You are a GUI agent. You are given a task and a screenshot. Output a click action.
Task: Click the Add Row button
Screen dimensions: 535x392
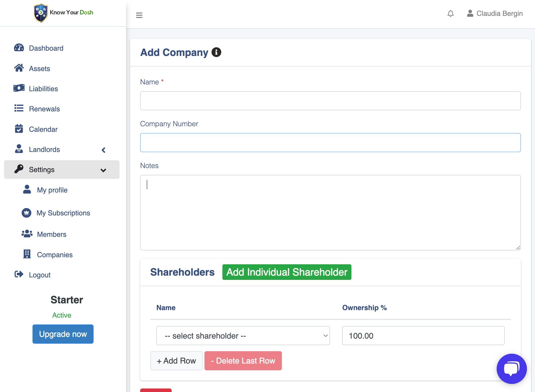click(x=176, y=361)
